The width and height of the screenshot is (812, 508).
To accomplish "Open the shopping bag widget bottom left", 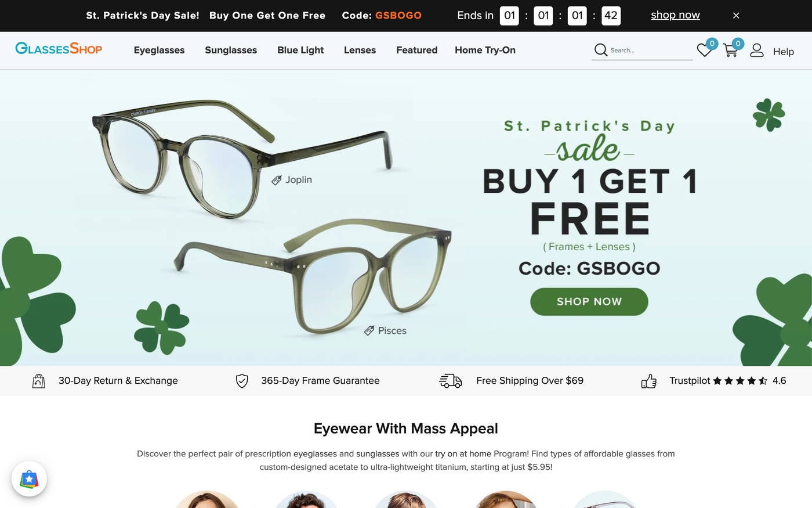I will pos(28,479).
